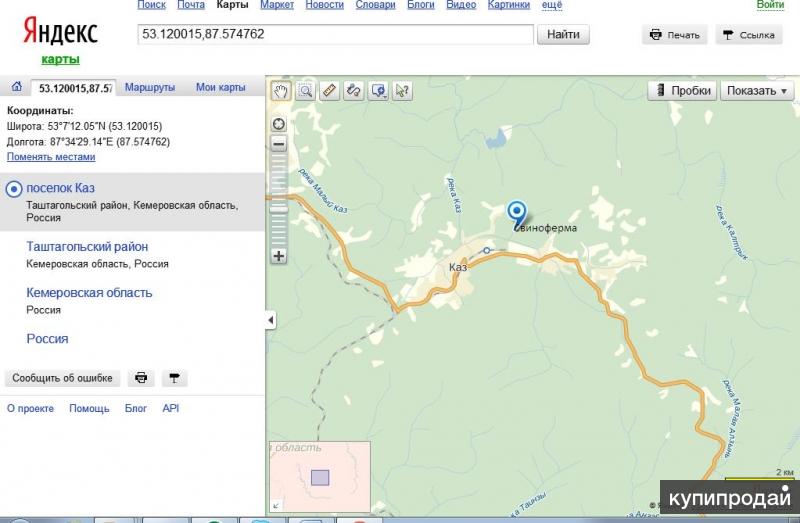Select the поселок Каз radio option
The height and width of the screenshot is (523, 800).
pos(14,189)
